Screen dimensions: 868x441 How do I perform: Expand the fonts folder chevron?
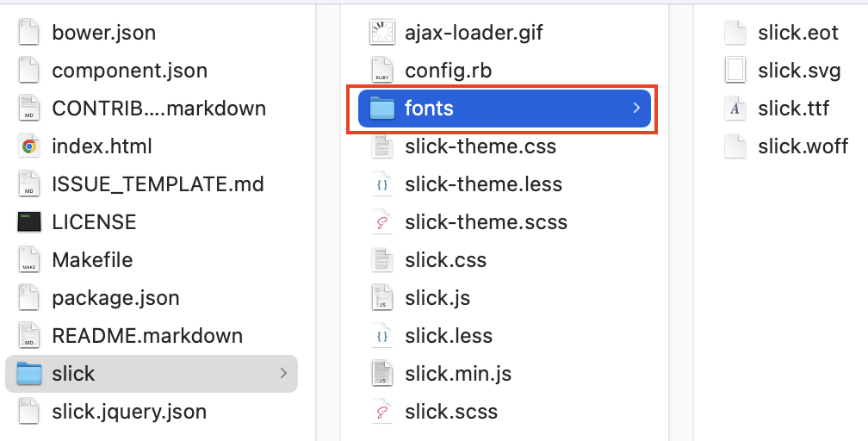click(x=636, y=108)
